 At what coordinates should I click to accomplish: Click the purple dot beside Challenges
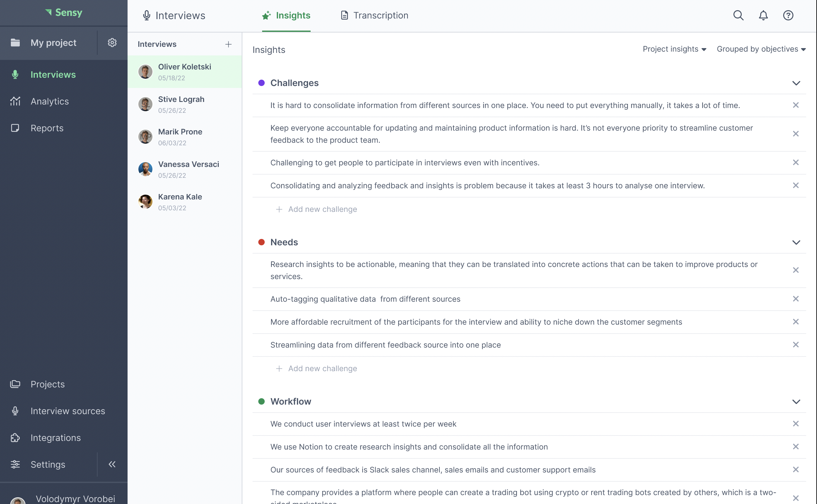pos(261,83)
